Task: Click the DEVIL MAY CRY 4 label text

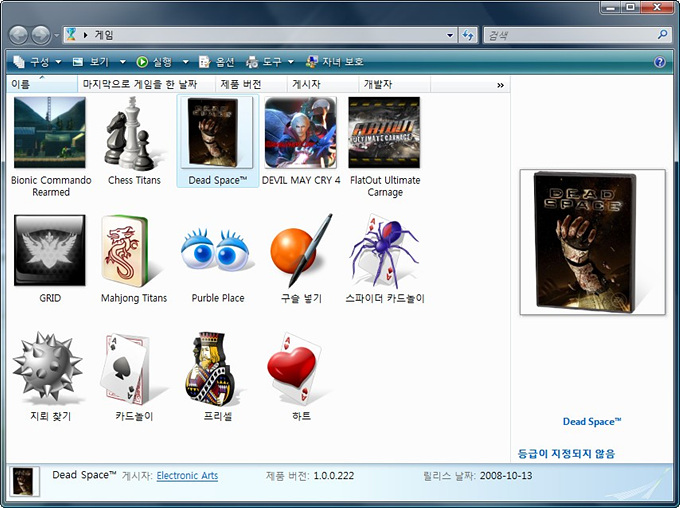Action: tap(301, 180)
